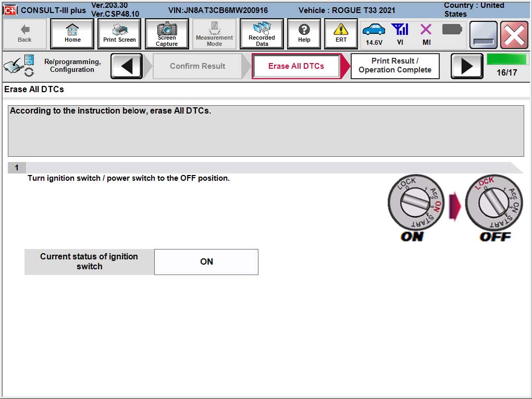Screen dimensions: 532x399
Task: Click the ignition status field showing ON
Action: (206, 261)
